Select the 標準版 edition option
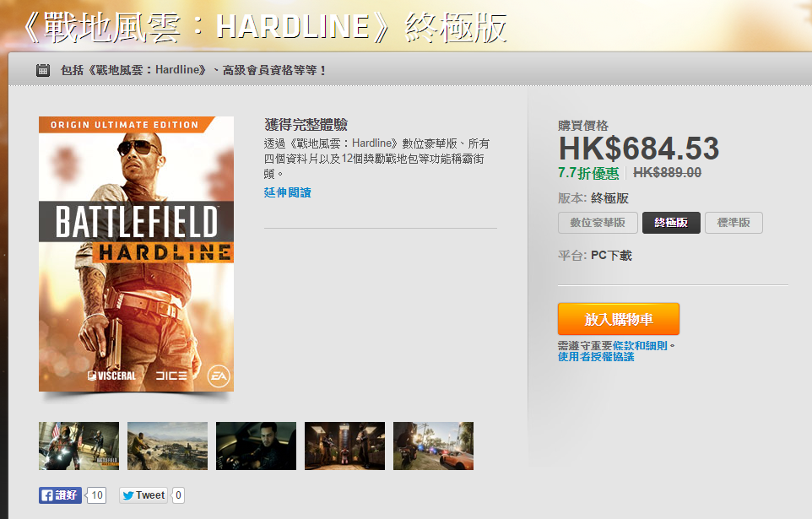 coord(734,223)
